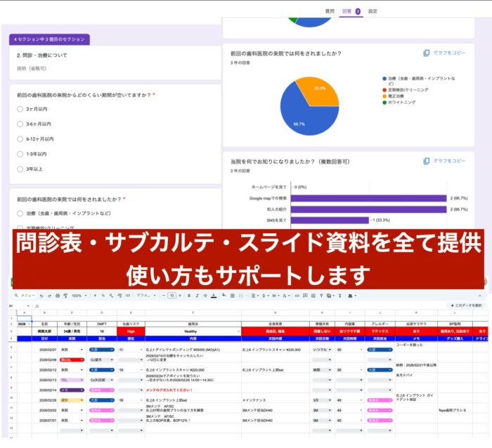Viewport: 492px width, 448px height.
Task: Select the 1-3年以内 radio option
Action: click(20, 154)
